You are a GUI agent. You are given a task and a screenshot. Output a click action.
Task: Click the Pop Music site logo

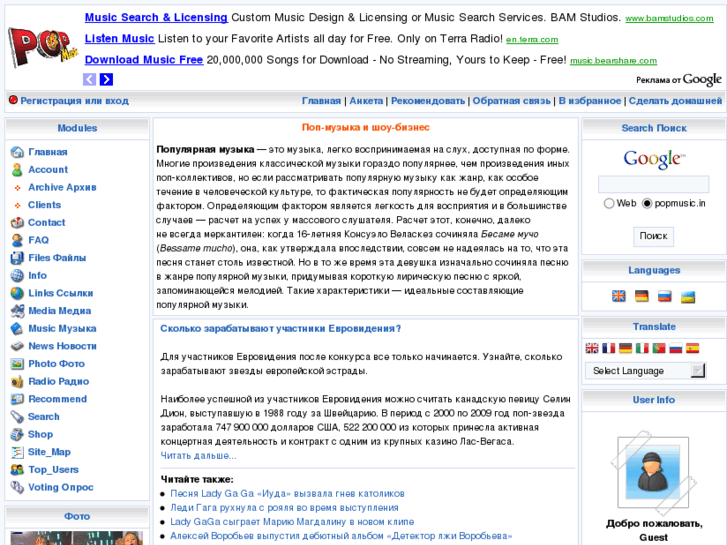43,47
